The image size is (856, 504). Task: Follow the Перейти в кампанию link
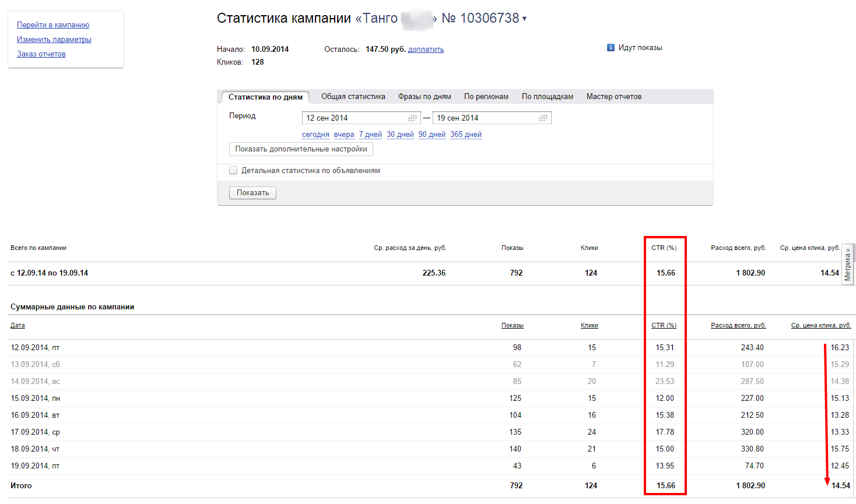point(53,25)
